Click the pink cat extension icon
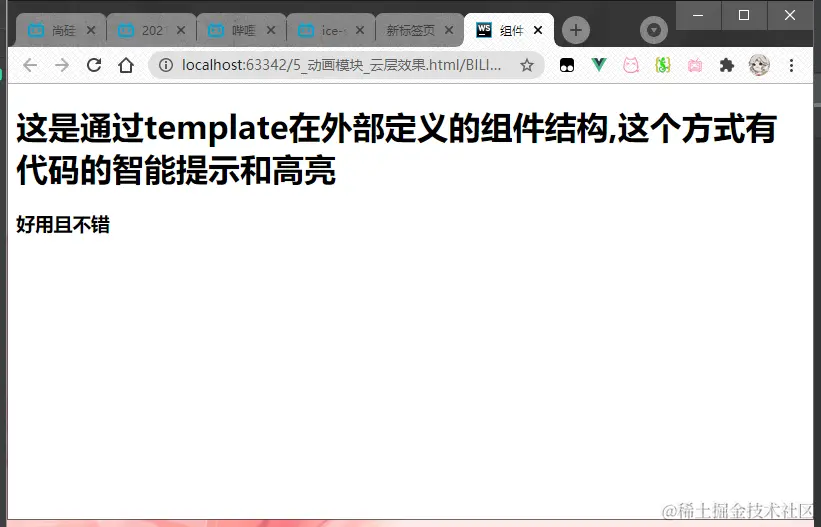 pos(631,65)
